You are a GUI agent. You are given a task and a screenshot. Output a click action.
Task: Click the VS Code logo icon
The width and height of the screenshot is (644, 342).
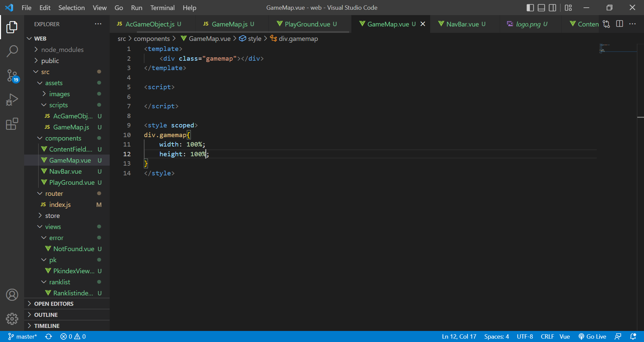9,8
